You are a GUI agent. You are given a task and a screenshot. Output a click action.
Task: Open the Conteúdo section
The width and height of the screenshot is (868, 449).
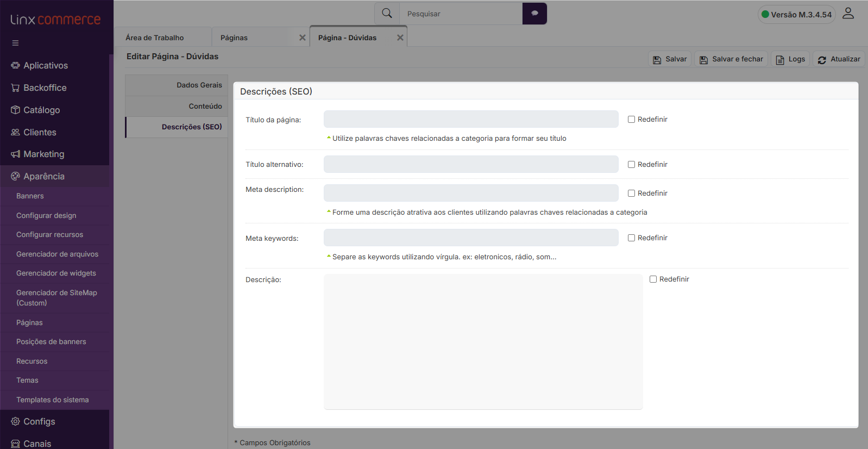pos(177,107)
